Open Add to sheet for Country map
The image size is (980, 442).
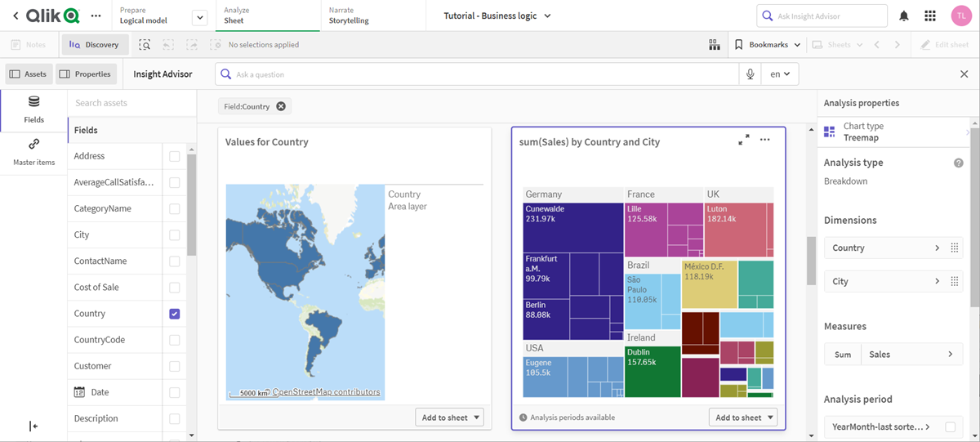(x=449, y=417)
